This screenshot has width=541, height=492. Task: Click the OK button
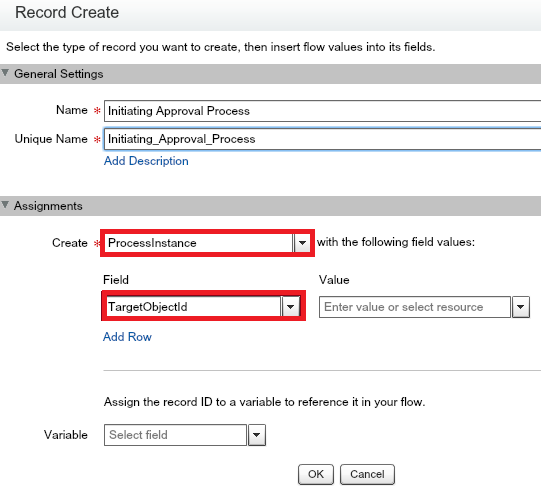pyautogui.click(x=316, y=474)
